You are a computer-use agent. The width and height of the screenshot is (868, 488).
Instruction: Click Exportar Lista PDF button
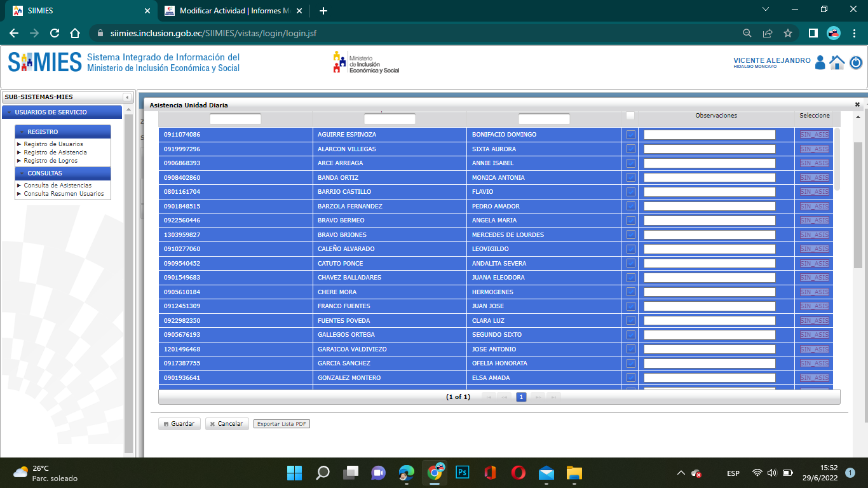281,424
